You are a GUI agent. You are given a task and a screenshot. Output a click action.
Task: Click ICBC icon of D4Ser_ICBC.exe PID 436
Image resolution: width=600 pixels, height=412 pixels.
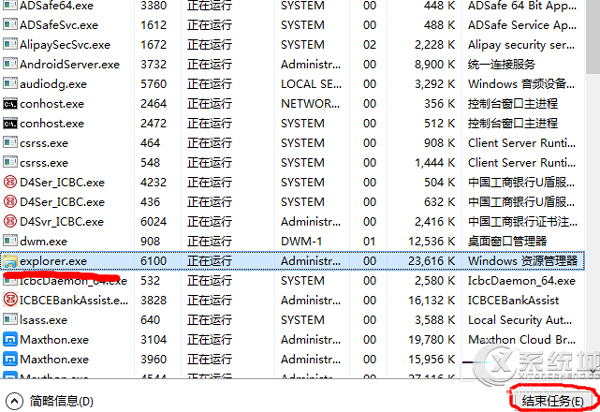[10, 202]
